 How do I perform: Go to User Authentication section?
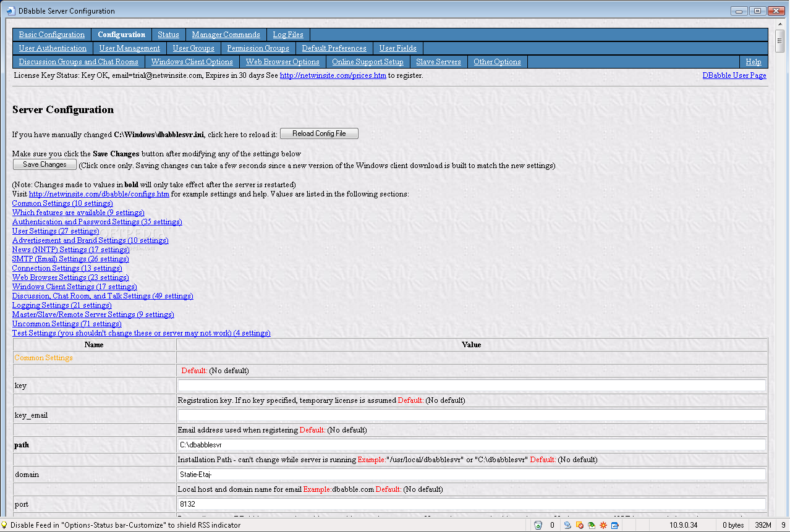(53, 48)
